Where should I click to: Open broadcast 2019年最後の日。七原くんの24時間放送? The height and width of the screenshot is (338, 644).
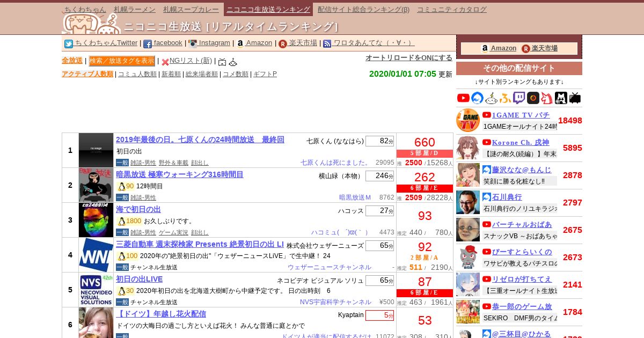(200, 139)
